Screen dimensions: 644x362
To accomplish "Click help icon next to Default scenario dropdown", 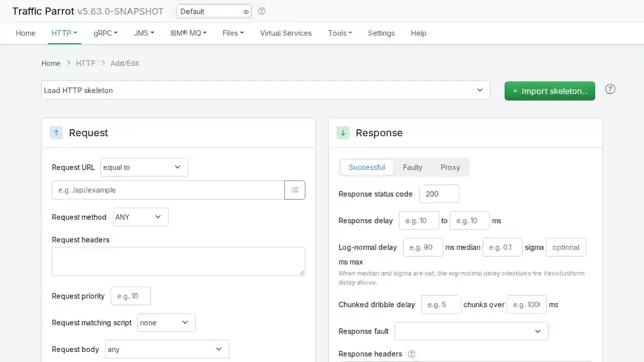I will pos(262,11).
